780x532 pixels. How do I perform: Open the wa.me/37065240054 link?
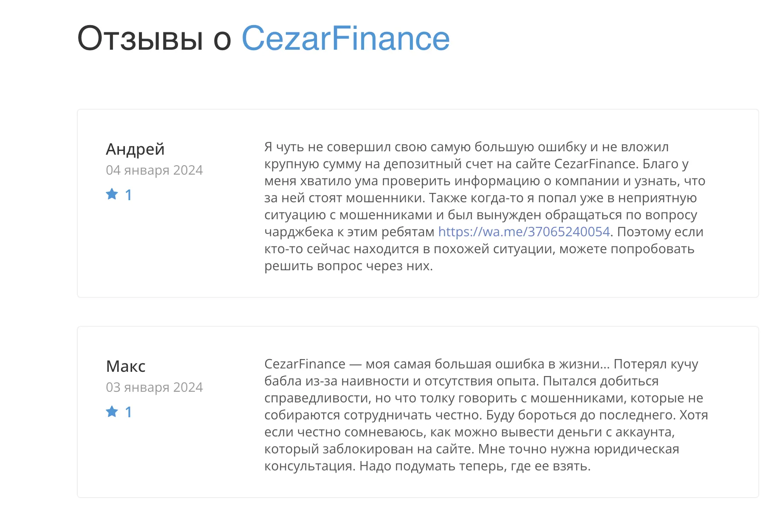(x=524, y=232)
